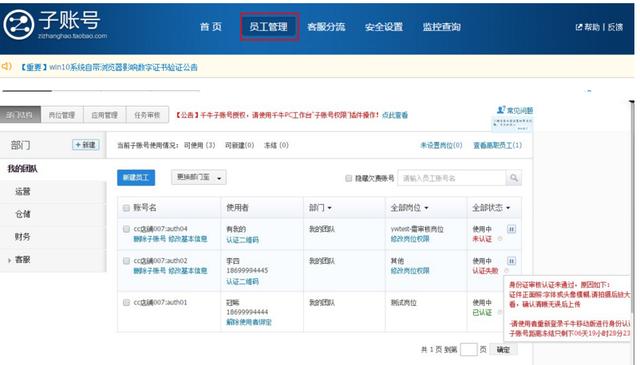The width and height of the screenshot is (640, 365).
Task: Toggle the select-all checkbox beside 账号名
Action: click(127, 208)
